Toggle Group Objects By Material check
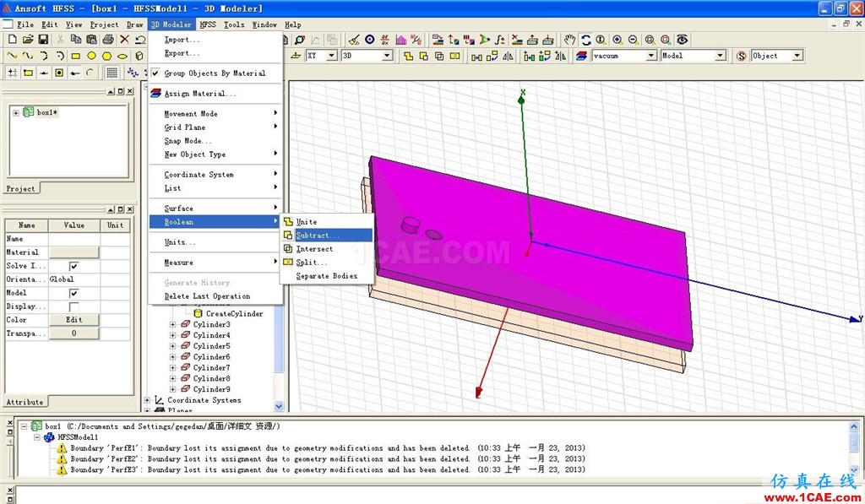The height and width of the screenshot is (504, 865). [155, 73]
